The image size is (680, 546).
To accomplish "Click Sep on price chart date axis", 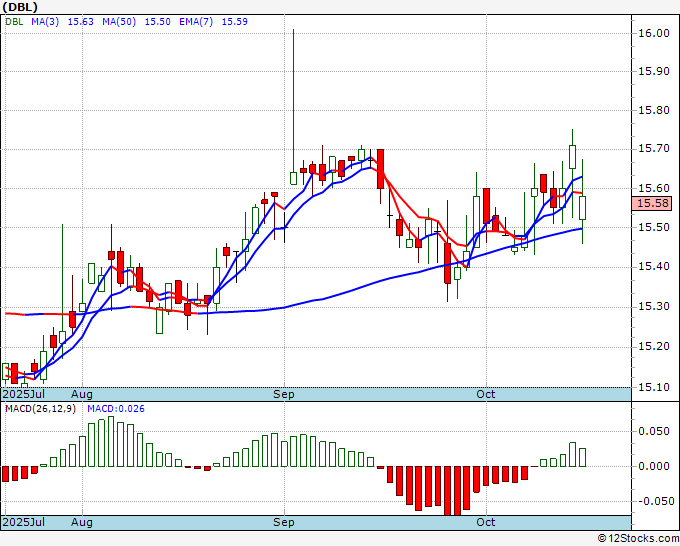I will click(284, 395).
